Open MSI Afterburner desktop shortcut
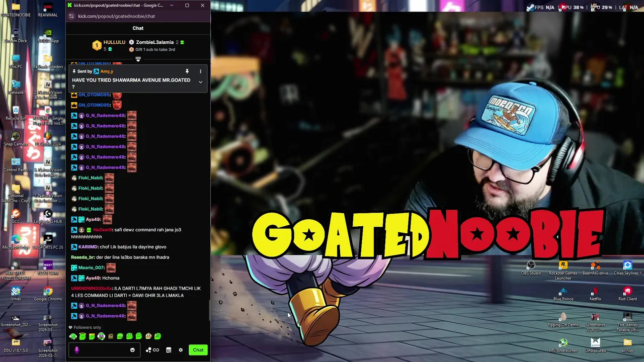 (x=563, y=345)
